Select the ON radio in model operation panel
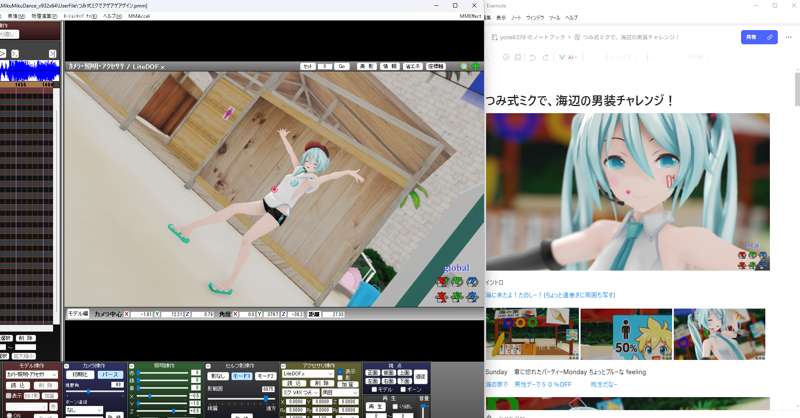The image size is (800, 418). tap(10, 415)
